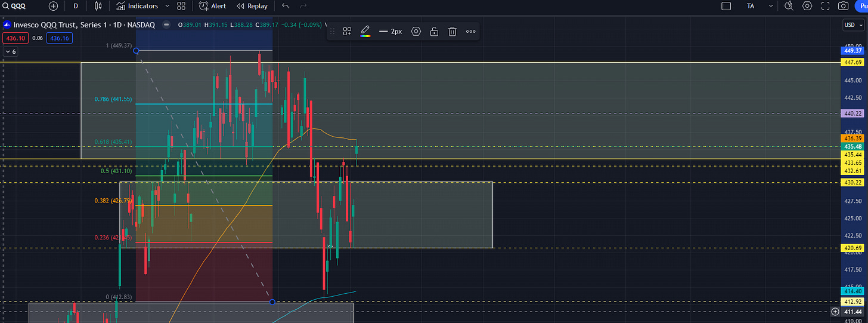Click the 440.22 price axis label
This screenshot has height=323, width=868.
pos(852,113)
